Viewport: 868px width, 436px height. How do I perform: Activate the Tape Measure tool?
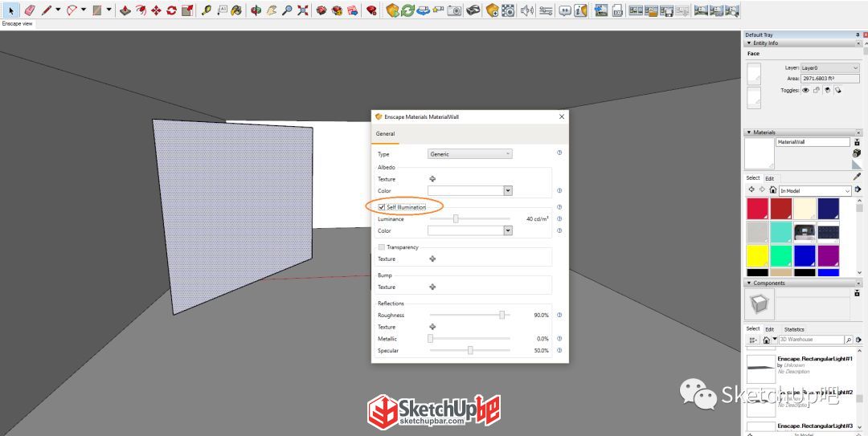click(207, 10)
